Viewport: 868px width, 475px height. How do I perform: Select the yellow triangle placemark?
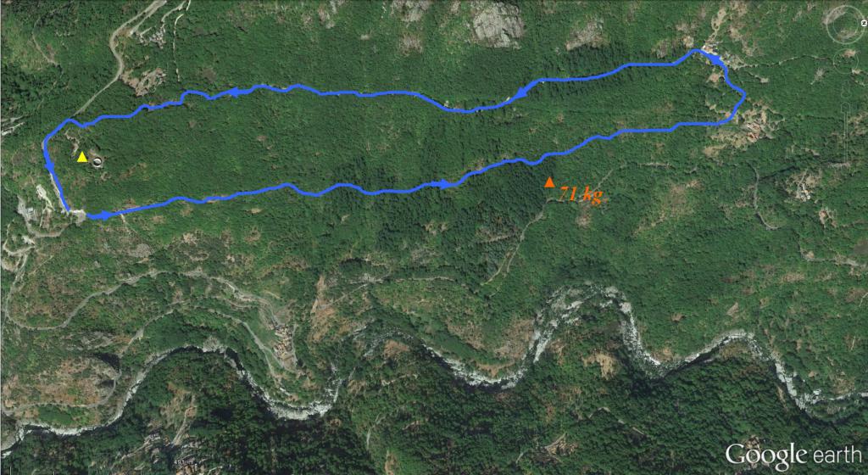tap(82, 157)
